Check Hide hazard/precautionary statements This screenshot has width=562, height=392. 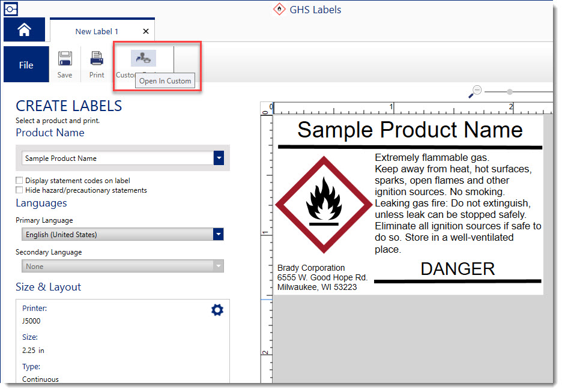(x=20, y=190)
